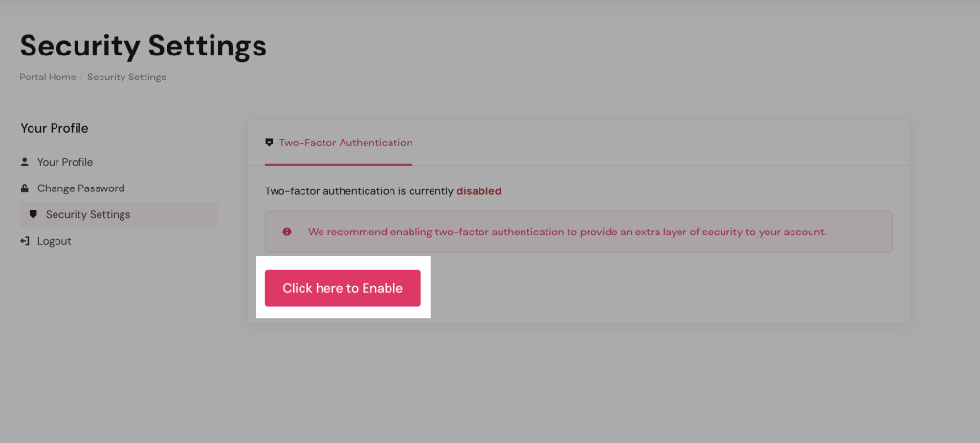Click the red underline beneath the Two-Factor tab
Viewport: 980px width, 443px height.
click(339, 164)
